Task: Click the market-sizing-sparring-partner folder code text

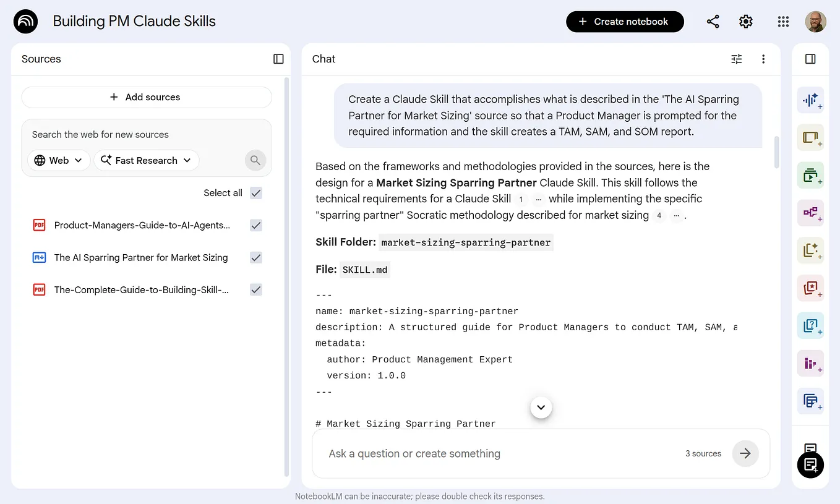Action: [466, 242]
